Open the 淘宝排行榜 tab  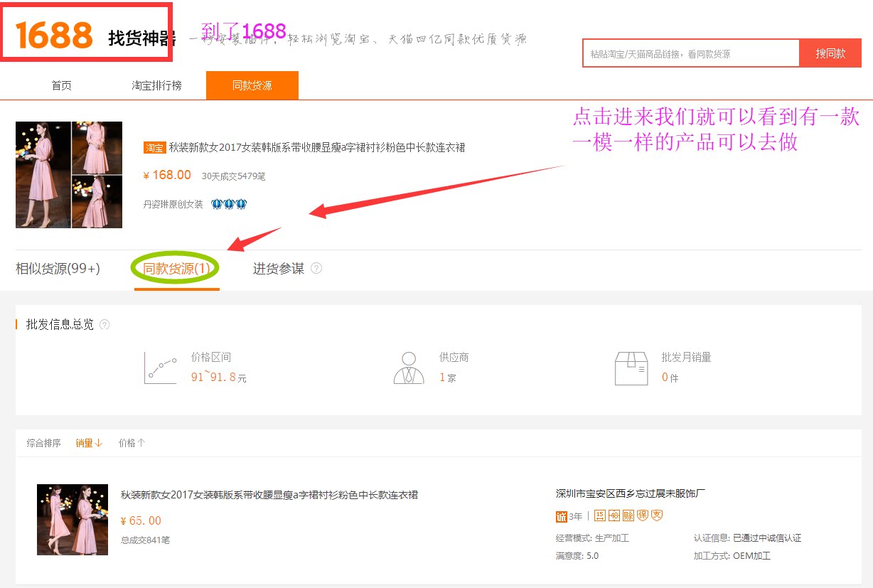point(156,85)
